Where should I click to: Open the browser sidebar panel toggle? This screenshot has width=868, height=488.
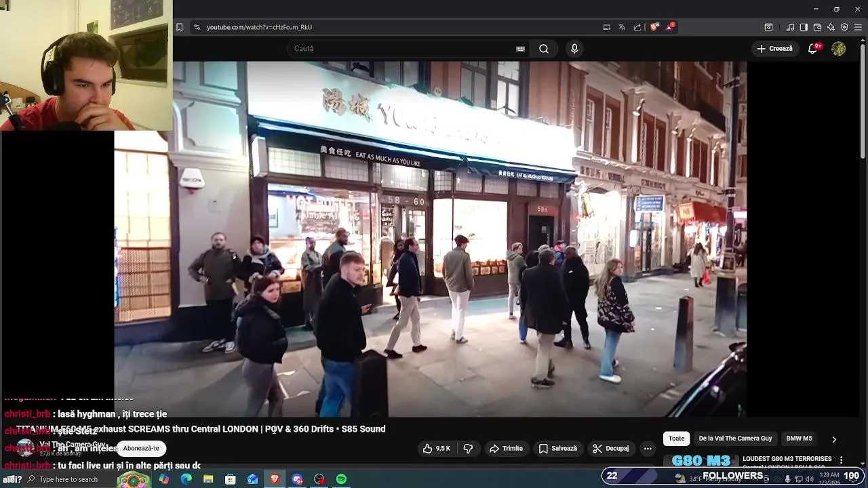point(804,27)
